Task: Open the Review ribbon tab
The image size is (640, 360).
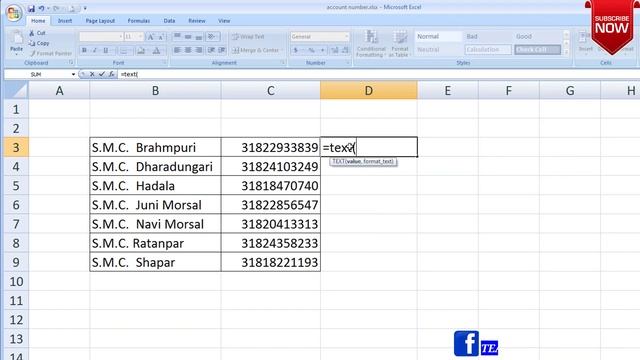Action: (196, 21)
